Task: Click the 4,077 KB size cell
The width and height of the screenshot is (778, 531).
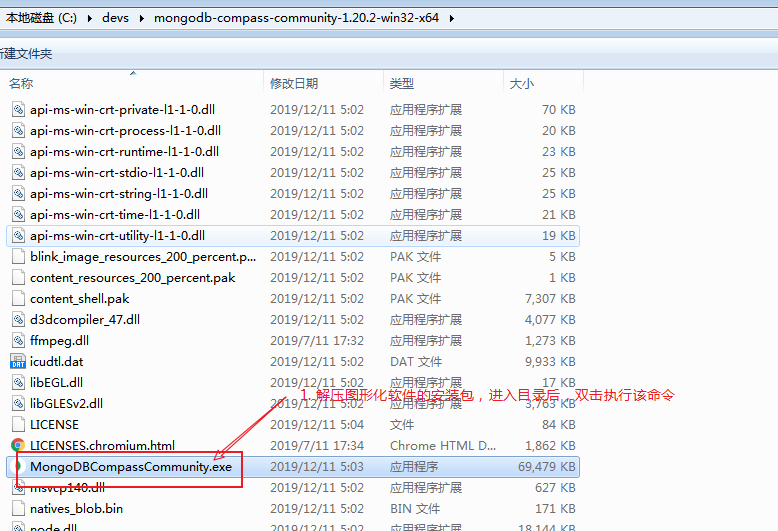Action: 550,320
